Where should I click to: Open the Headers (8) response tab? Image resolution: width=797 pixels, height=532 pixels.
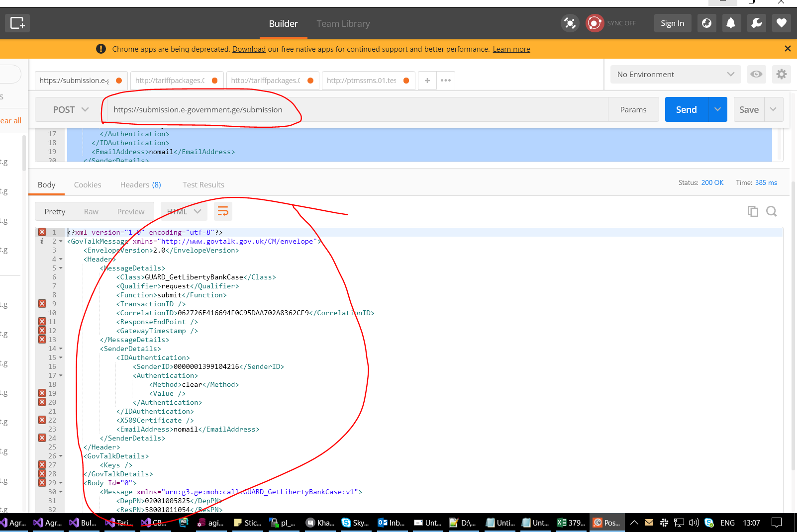[140, 184]
